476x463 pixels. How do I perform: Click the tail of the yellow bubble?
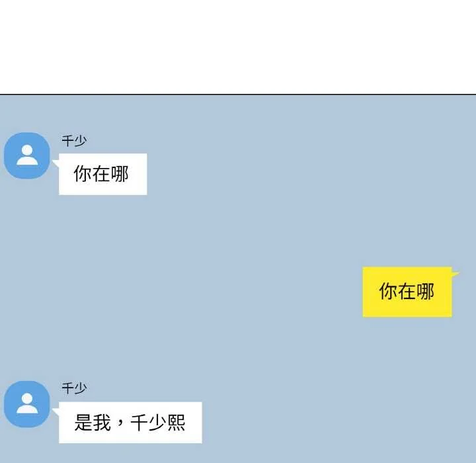click(x=455, y=274)
